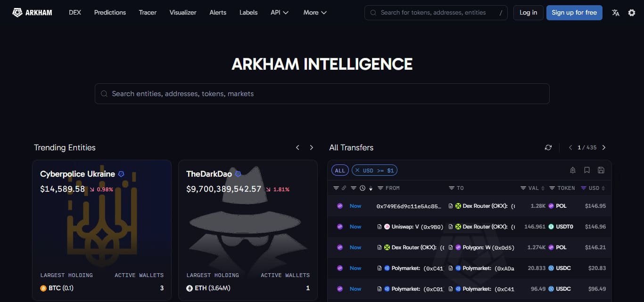Go to the previous trending entities
Image resolution: width=644 pixels, height=302 pixels.
click(x=297, y=147)
